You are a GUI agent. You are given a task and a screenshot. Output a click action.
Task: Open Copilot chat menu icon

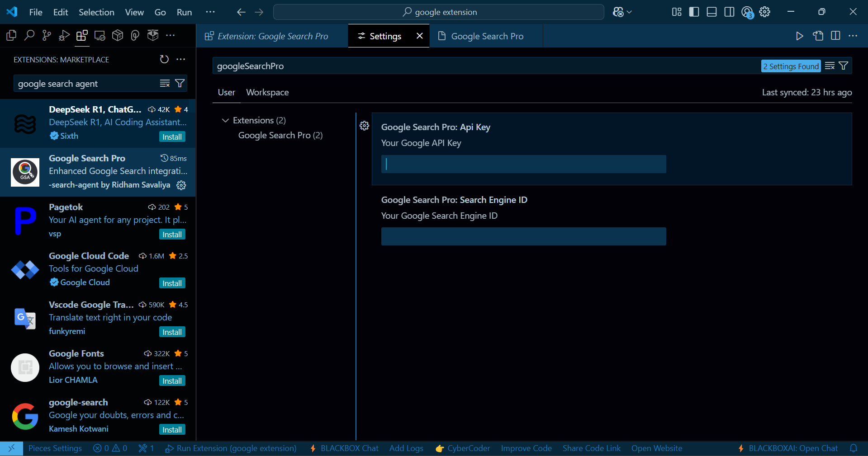618,12
